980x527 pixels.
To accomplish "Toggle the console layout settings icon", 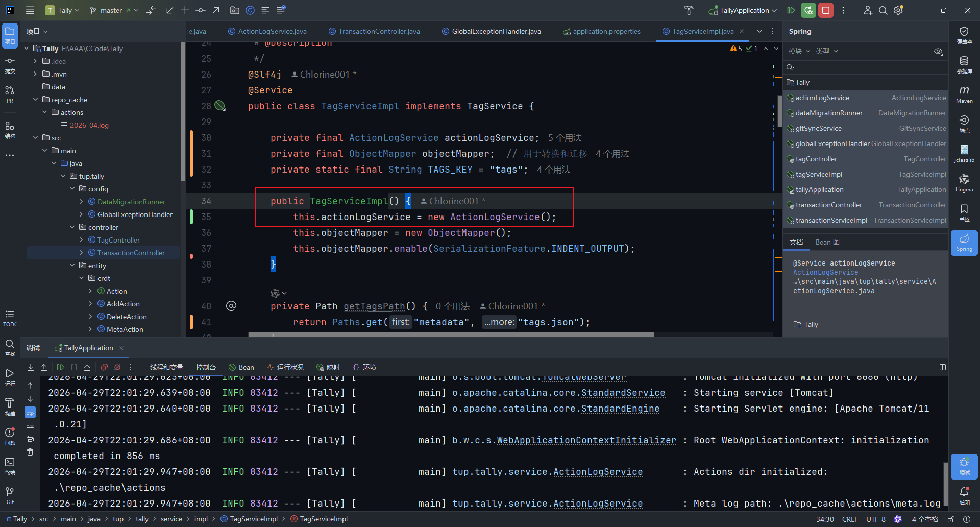I will point(943,367).
